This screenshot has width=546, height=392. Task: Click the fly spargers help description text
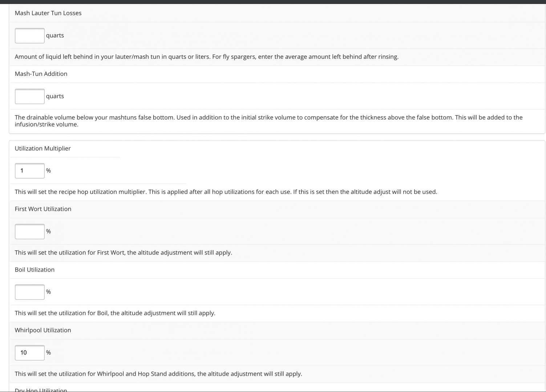pyautogui.click(x=207, y=57)
